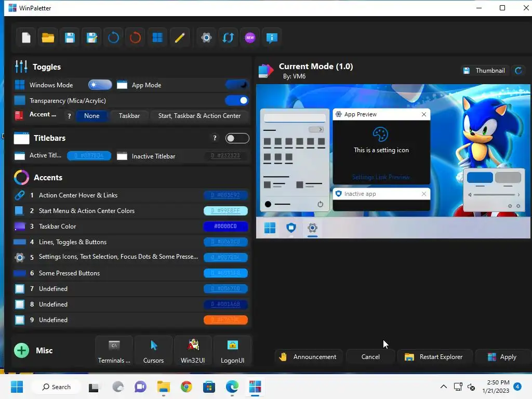The height and width of the screenshot is (399, 532).
Task: Open File Explorer from taskbar
Action: (x=163, y=387)
